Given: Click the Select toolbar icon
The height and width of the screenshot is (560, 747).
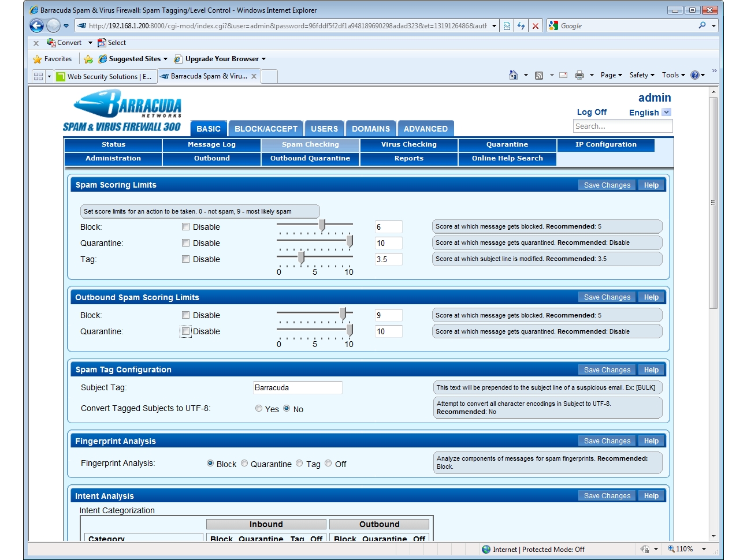Looking at the screenshot, I should pyautogui.click(x=102, y=43).
